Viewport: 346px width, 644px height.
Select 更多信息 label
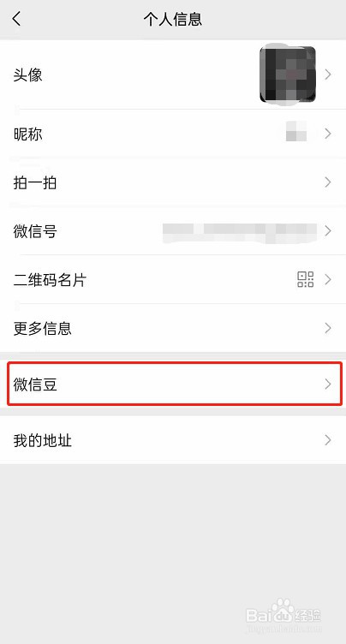coord(42,328)
